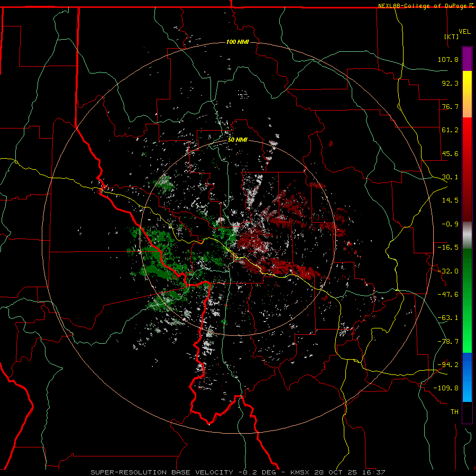Click the -16.5 velocity scale value
The image size is (476, 476).
coord(448,248)
